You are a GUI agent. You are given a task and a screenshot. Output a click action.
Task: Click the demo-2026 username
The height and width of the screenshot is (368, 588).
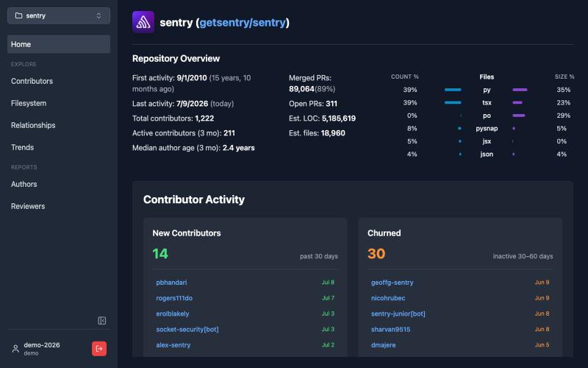pyautogui.click(x=42, y=345)
